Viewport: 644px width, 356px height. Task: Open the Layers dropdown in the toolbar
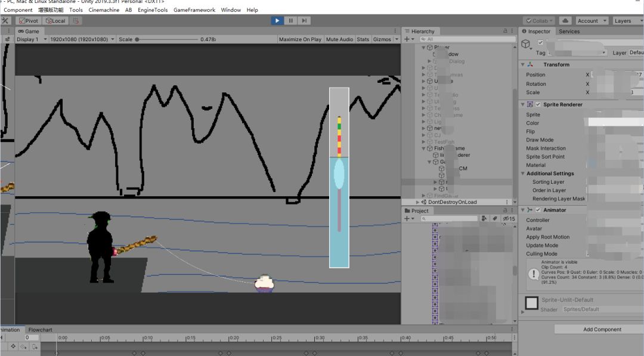click(627, 21)
